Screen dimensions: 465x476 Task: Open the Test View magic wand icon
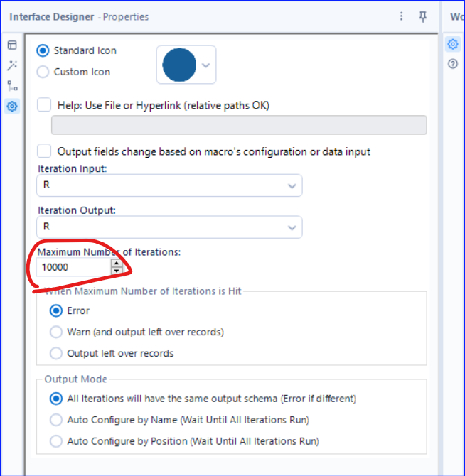[12, 65]
